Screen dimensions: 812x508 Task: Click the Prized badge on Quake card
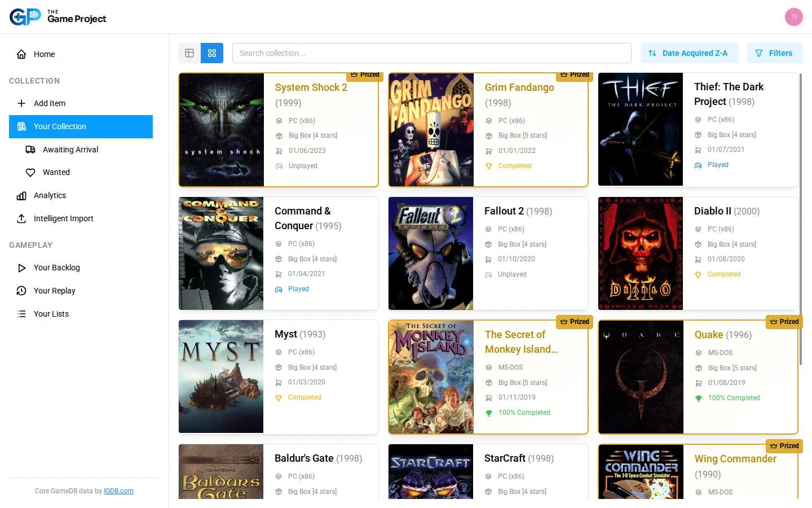coord(784,322)
